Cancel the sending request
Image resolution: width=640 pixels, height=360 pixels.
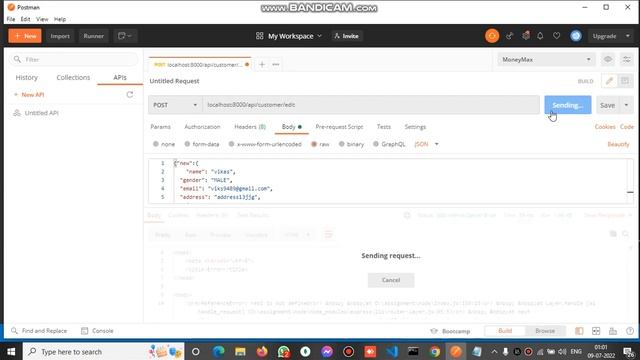pos(391,280)
